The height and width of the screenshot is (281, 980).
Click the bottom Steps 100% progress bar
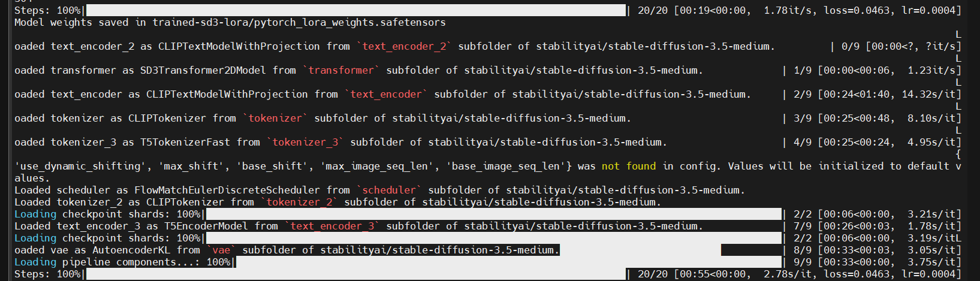click(356, 274)
